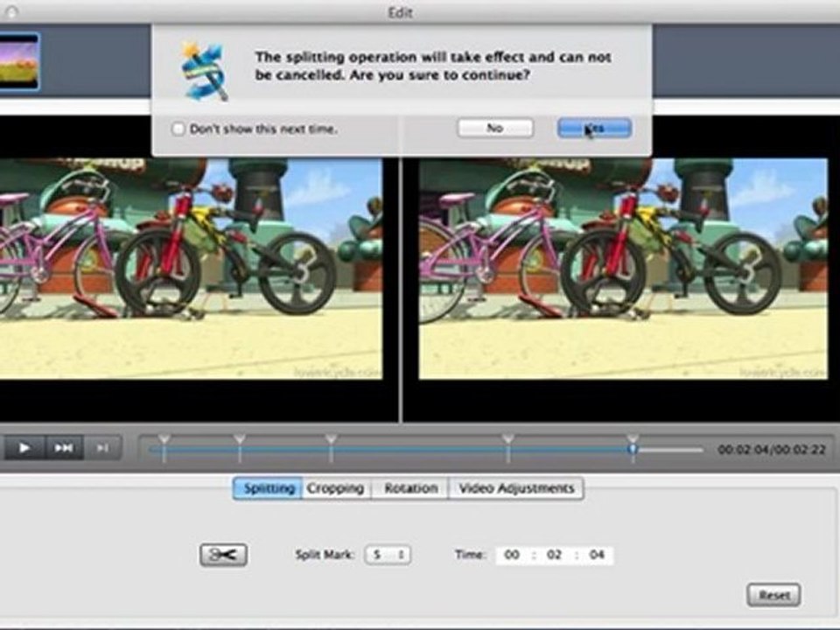Image resolution: width=840 pixels, height=630 pixels.
Task: Click the next frame step button
Action: (102, 447)
